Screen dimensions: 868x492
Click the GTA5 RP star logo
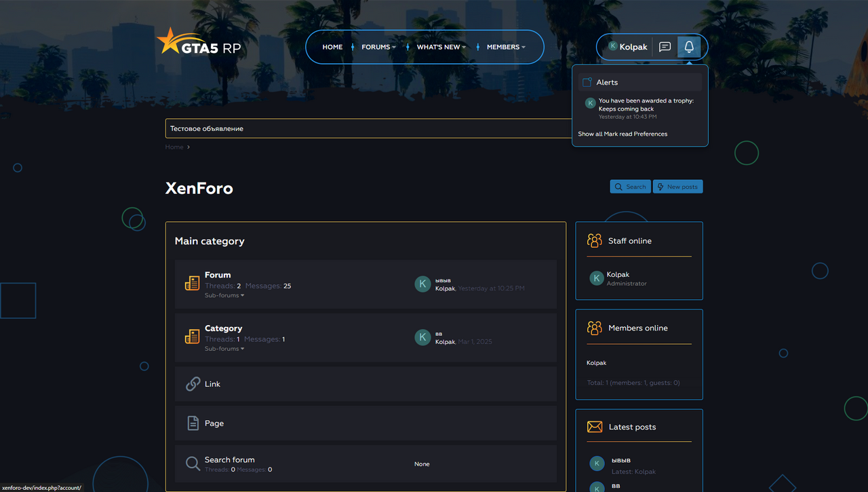click(x=198, y=43)
